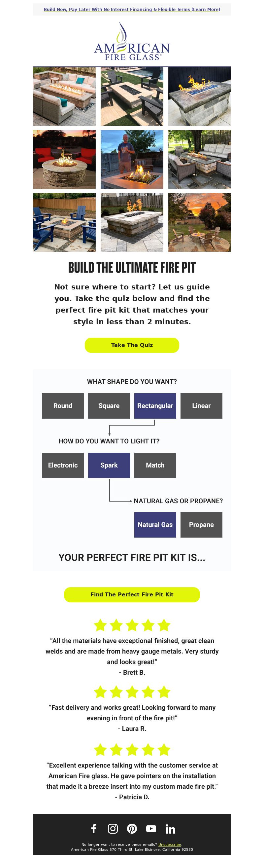Open the Facebook icon in footer

(94, 829)
